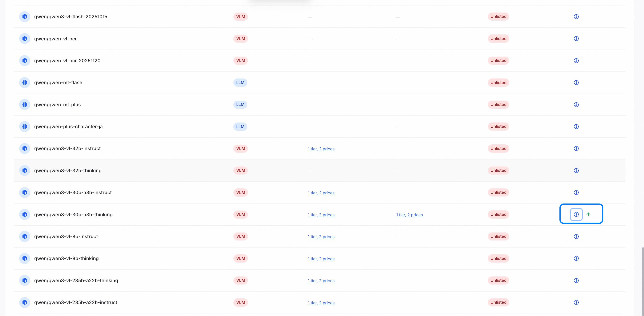Click Unlisted badge for qwen/qwen-vl-ocr-20251120

498,60
